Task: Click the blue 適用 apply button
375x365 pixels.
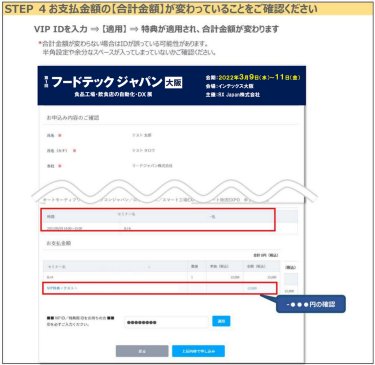Action: (x=221, y=321)
